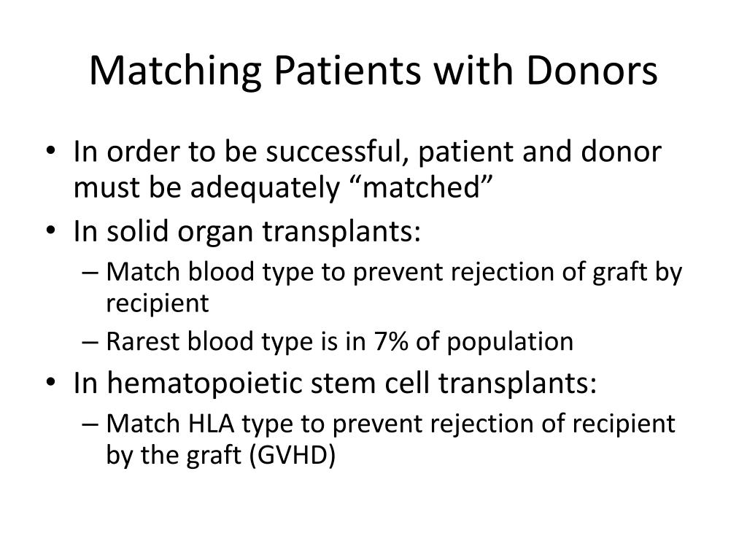Click the slide title Matching Patients with Donors
747x560 pixels.
point(373,71)
